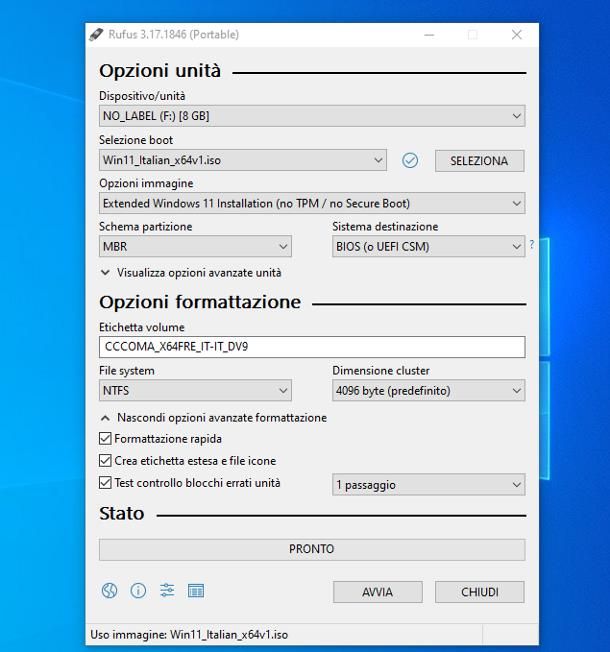Screen dimensions: 610x652
Task: Click the Selezione boot label
Action: click(x=136, y=140)
